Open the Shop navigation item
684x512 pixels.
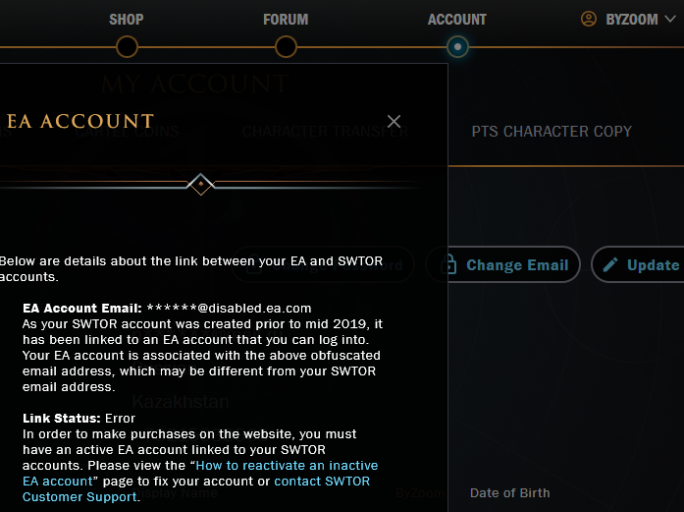[x=126, y=19]
